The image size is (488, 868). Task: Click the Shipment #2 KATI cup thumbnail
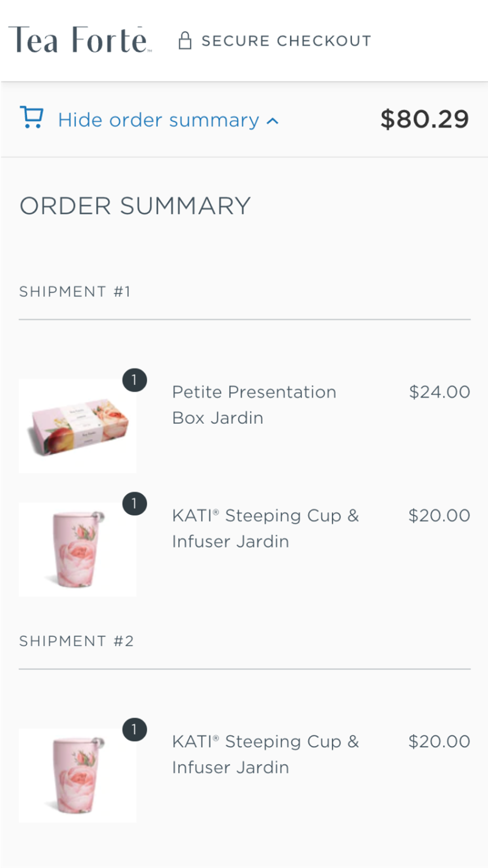coord(77,775)
